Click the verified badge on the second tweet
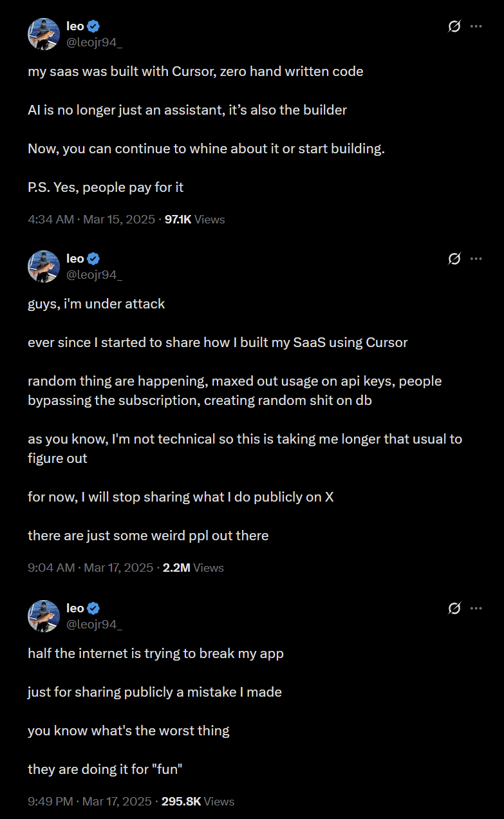The image size is (504, 819). tap(93, 259)
